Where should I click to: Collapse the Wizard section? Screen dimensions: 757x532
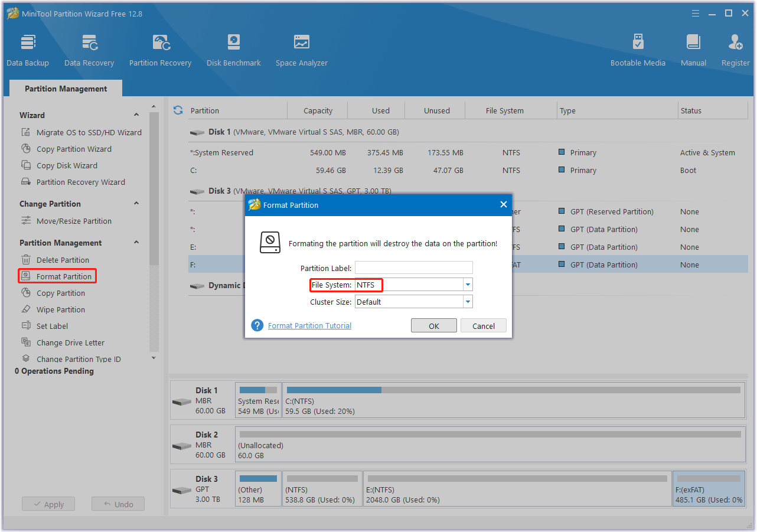click(x=136, y=115)
